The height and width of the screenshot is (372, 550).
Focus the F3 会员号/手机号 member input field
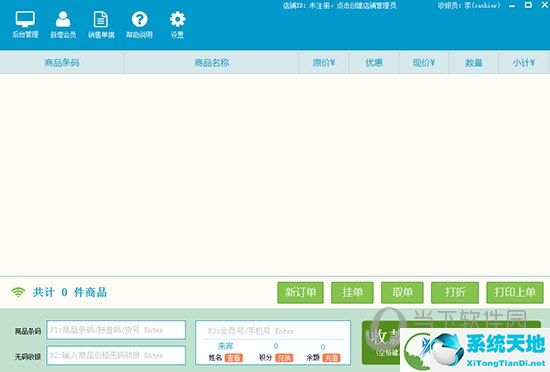273,331
